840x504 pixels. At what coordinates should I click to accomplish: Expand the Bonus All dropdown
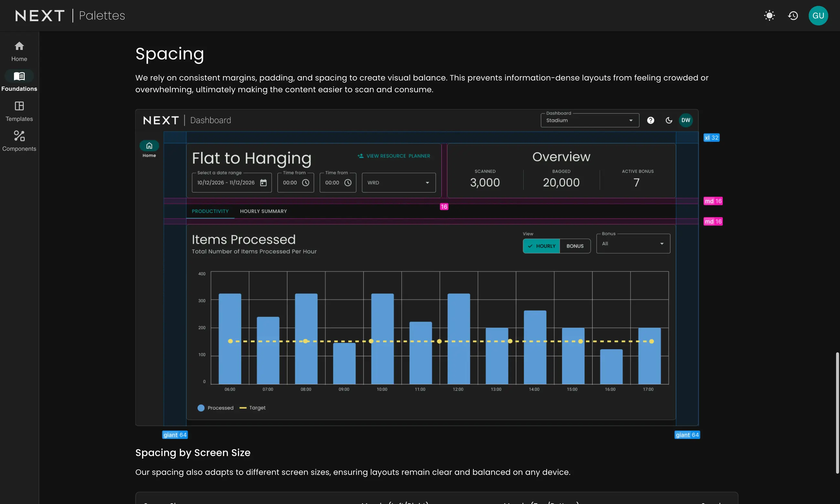pyautogui.click(x=634, y=243)
